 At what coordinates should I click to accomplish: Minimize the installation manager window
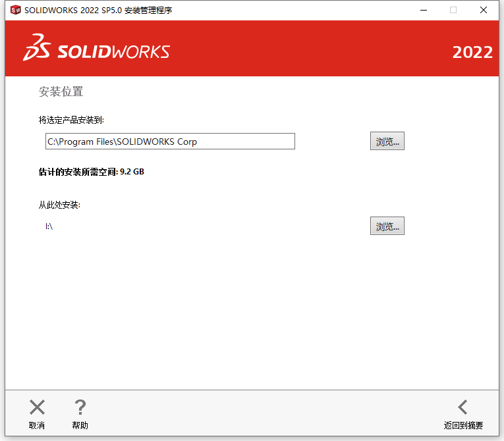click(424, 11)
